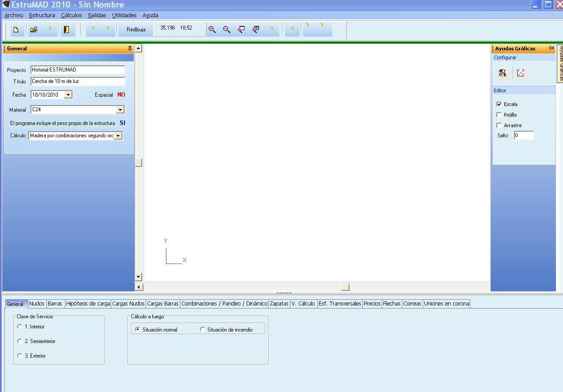This screenshot has width=563, height=392.
Task: Open the tools configuration icon in Configurar
Action: click(x=503, y=73)
